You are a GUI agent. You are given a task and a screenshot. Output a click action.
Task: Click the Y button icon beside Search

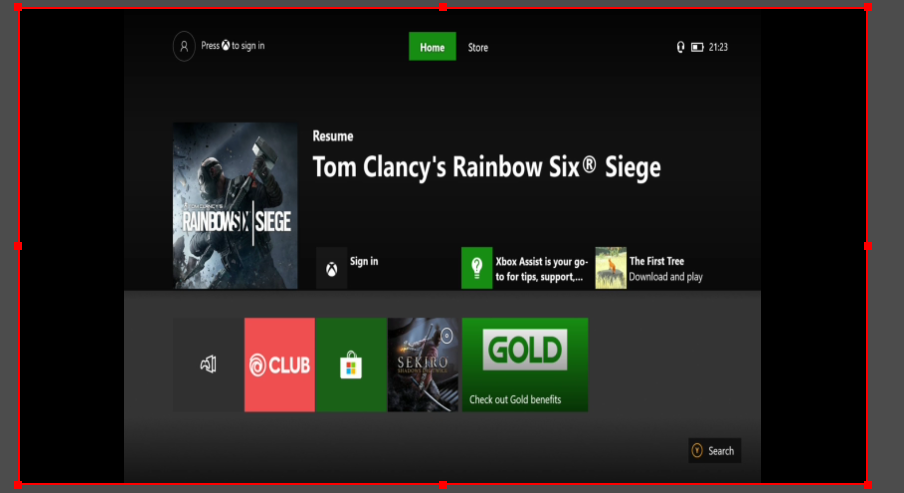[x=697, y=450]
